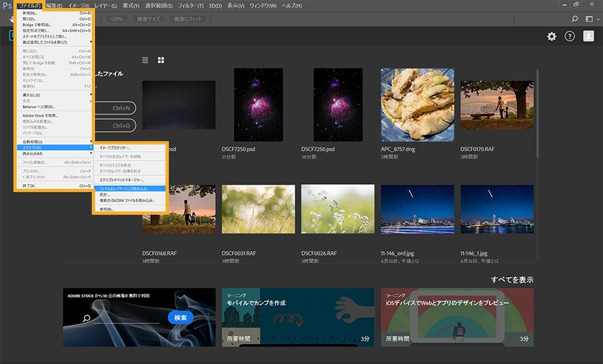Open the モバイルでカンプを作成 learning card
This screenshot has height=364, width=603.
298,318
